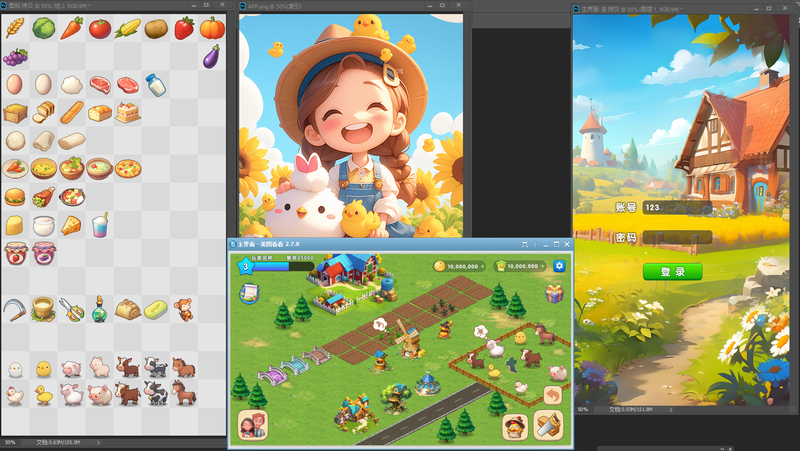Click the green 登录 button

[x=672, y=271]
